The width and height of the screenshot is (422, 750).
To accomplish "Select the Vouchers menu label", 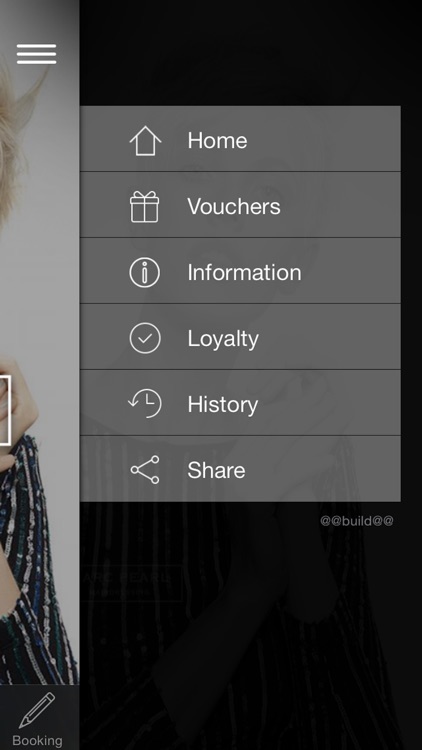I will pos(234,207).
